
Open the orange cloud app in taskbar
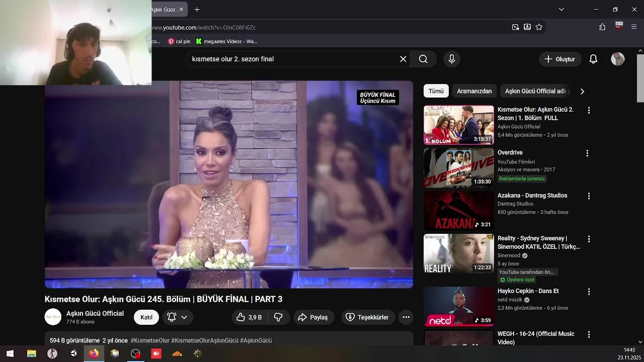[x=177, y=353]
